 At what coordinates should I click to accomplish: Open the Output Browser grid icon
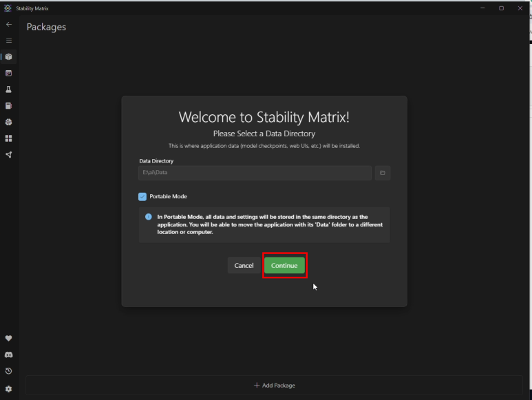coord(9,138)
